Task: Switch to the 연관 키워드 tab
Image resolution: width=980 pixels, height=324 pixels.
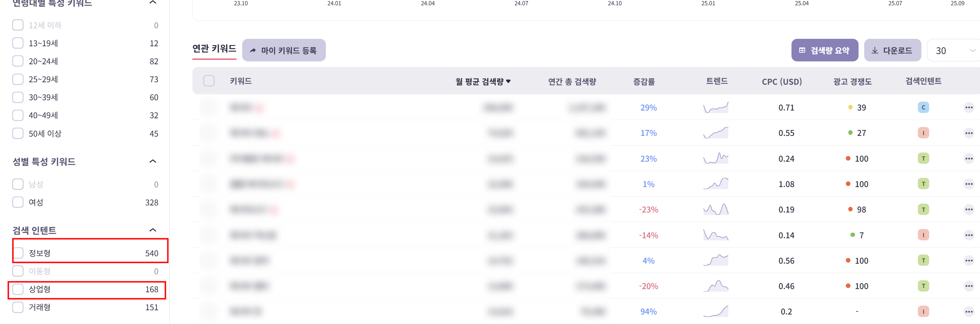Action: click(x=214, y=49)
